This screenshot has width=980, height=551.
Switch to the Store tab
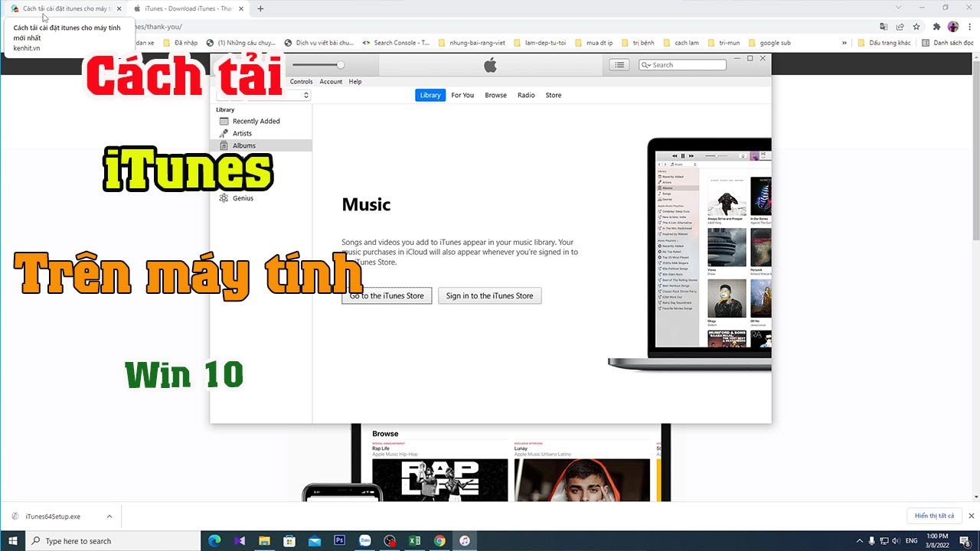pos(554,95)
